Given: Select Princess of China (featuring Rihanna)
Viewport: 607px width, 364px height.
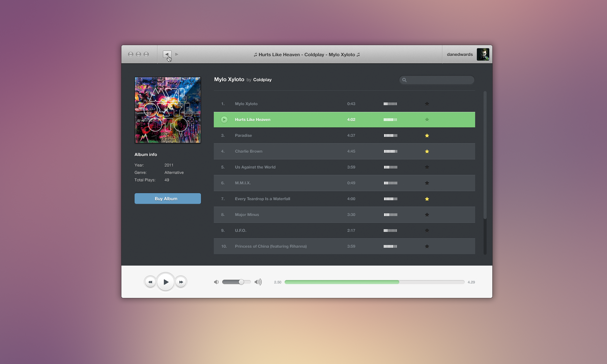Looking at the screenshot, I should [271, 246].
